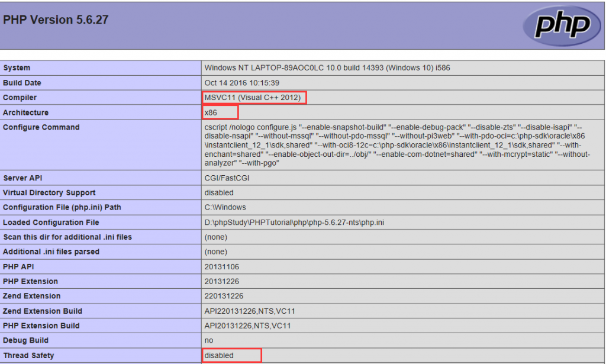Click the Zend Extension value 220131226

(224, 297)
